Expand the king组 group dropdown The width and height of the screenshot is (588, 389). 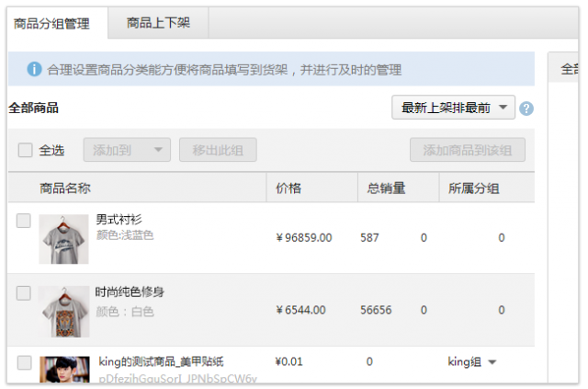(492, 362)
